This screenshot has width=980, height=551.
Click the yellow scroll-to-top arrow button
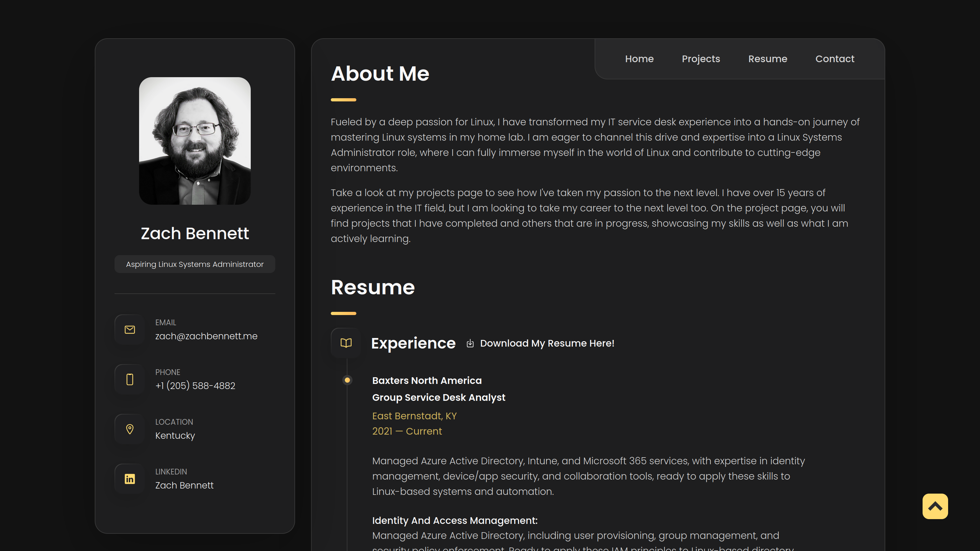point(935,506)
